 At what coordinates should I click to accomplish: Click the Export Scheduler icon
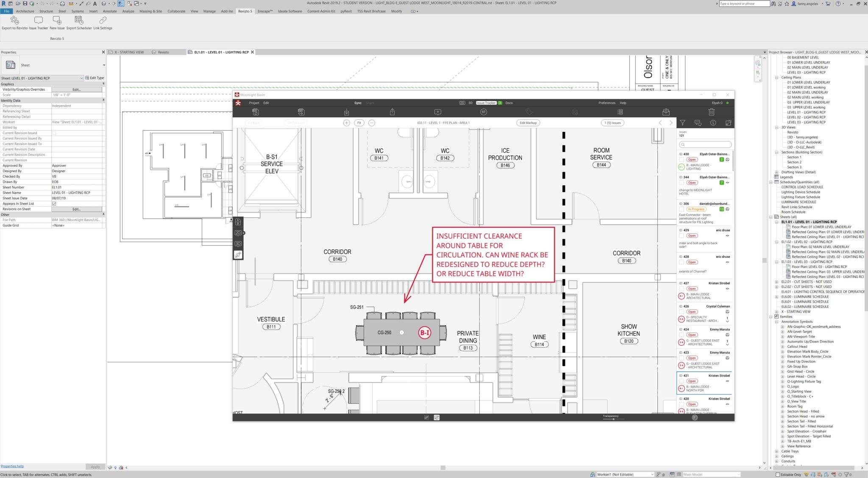coord(79,20)
